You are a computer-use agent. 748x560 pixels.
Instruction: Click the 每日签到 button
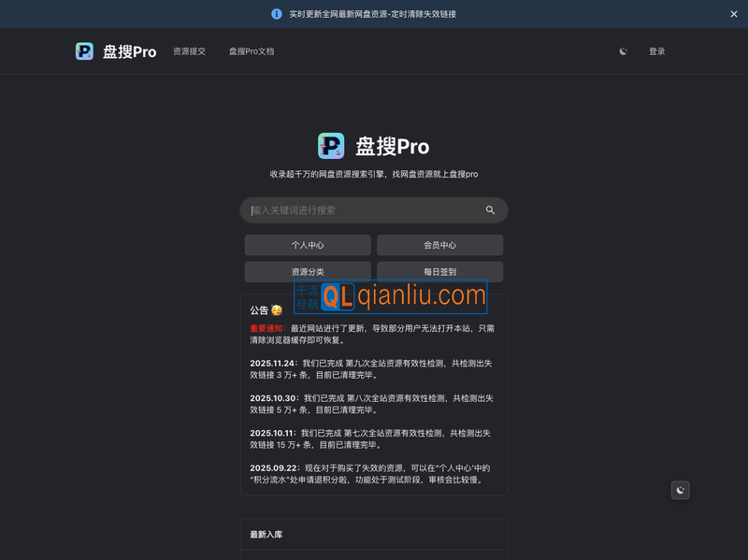[439, 271]
